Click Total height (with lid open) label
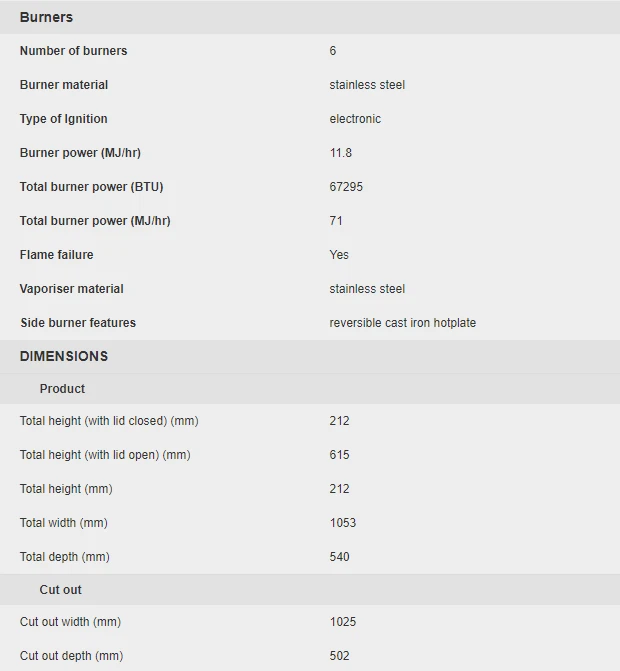 tap(105, 455)
